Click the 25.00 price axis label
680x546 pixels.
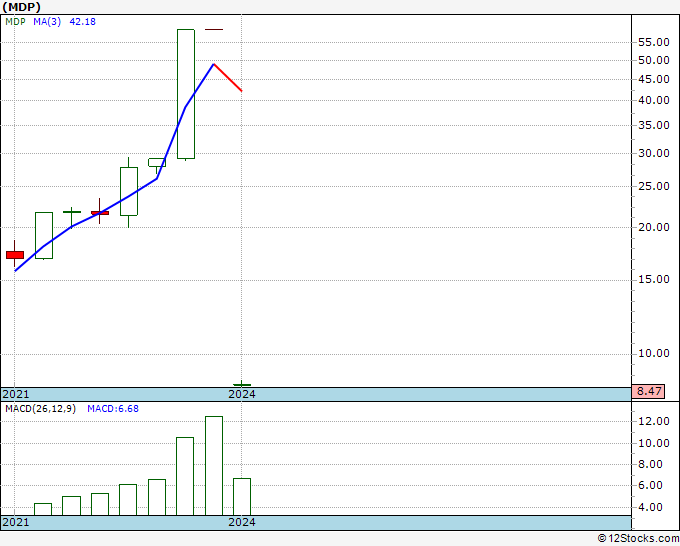tap(654, 186)
